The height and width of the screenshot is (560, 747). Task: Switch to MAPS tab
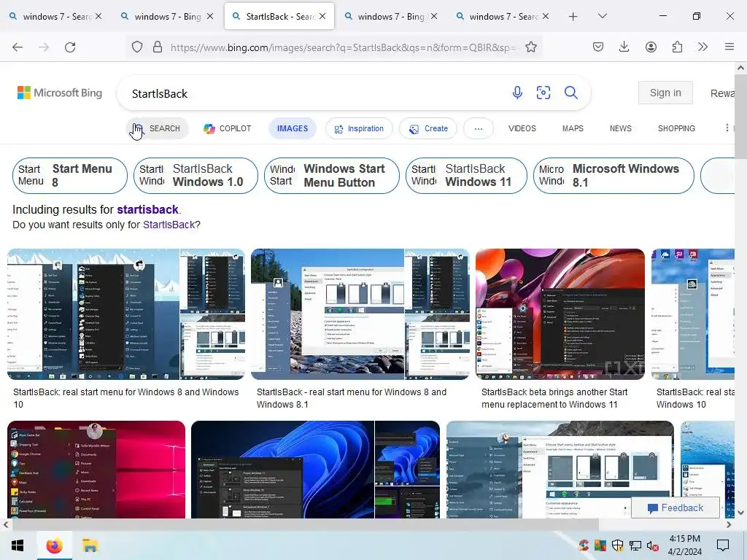click(573, 128)
